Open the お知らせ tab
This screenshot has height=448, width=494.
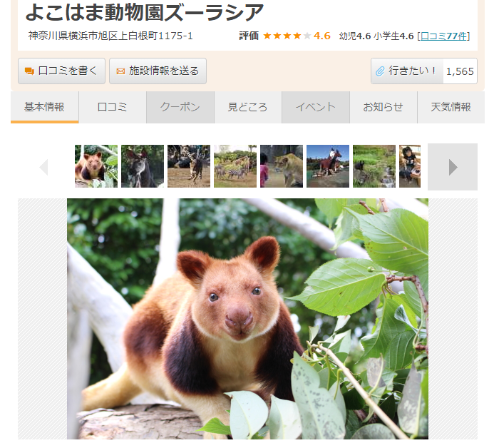pos(384,107)
